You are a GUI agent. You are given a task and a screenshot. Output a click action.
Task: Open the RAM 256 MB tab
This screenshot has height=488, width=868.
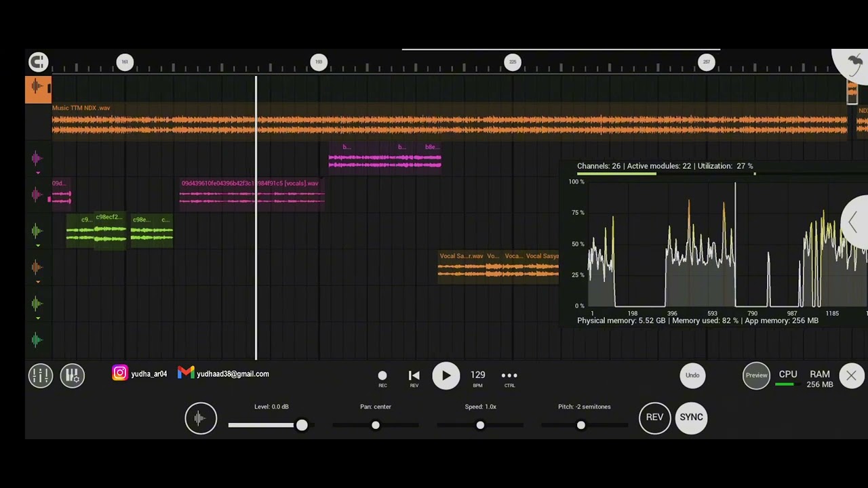[820, 379]
